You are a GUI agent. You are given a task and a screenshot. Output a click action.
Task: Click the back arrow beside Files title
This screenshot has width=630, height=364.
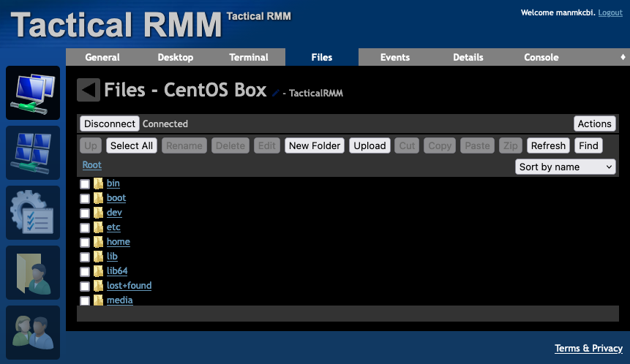coord(89,89)
